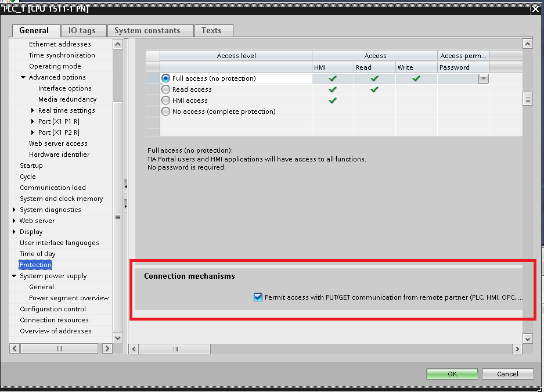Click the splitter collapse arrow between panes
This screenshot has width=544, height=392.
click(125, 186)
